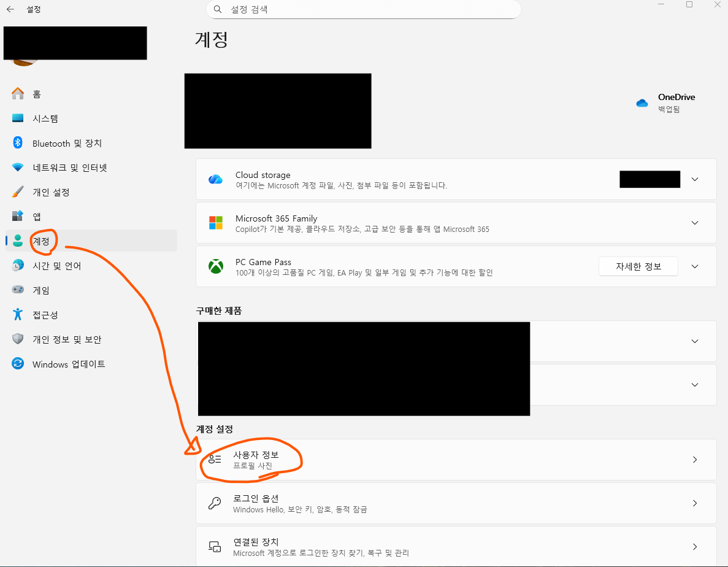The height and width of the screenshot is (567, 728).
Task: Minimize the Settings window
Action: tap(661, 5)
